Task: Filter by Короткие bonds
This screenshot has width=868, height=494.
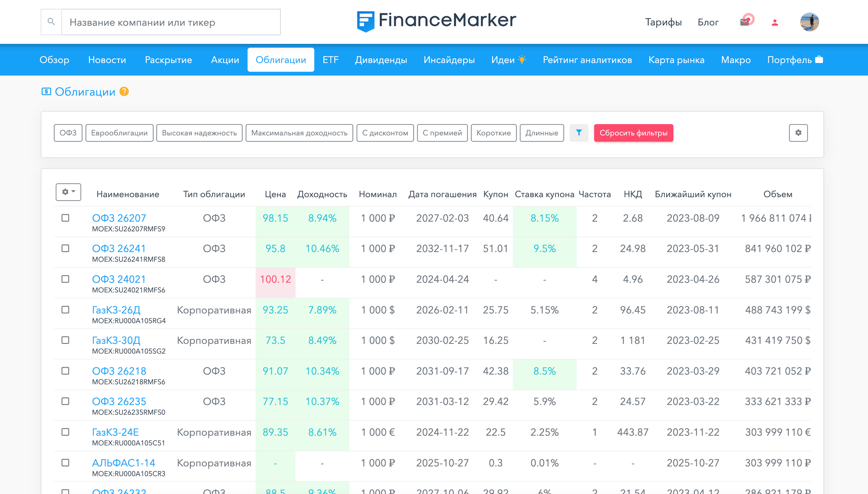Action: point(493,133)
